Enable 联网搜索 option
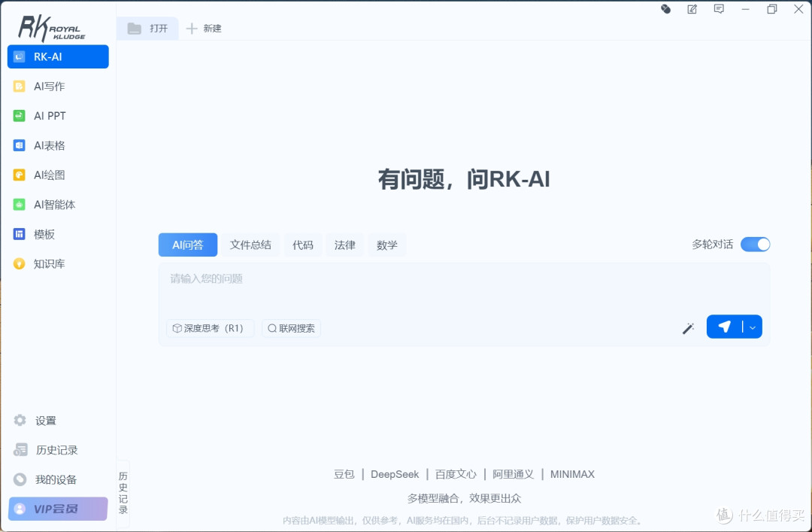The width and height of the screenshot is (812, 532). pyautogui.click(x=292, y=328)
